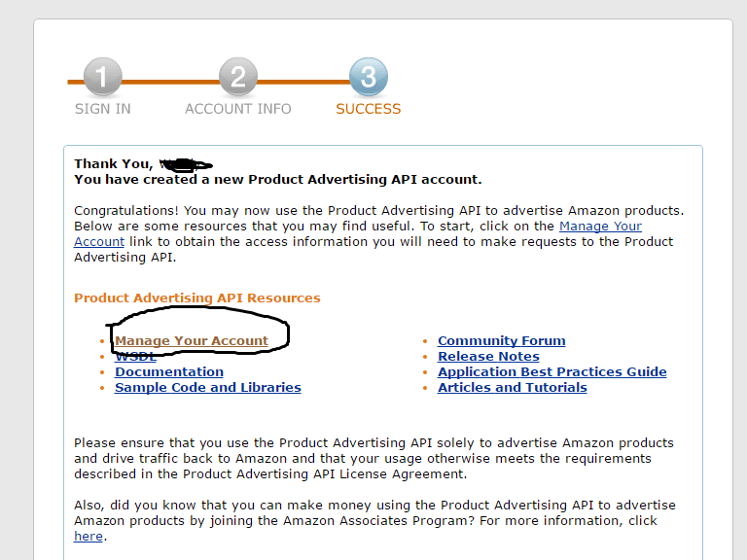Open Sample Code and Libraries link
Image resolution: width=747 pixels, height=560 pixels.
(x=208, y=388)
